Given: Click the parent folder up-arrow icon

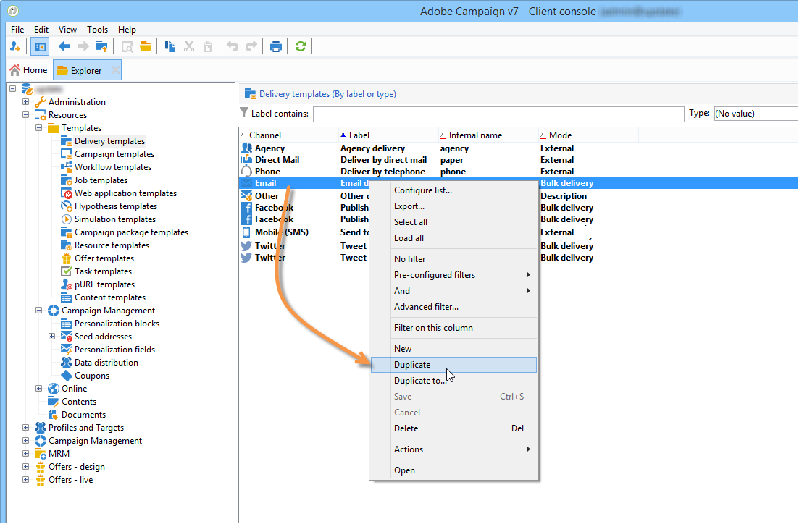Looking at the screenshot, I should [102, 46].
